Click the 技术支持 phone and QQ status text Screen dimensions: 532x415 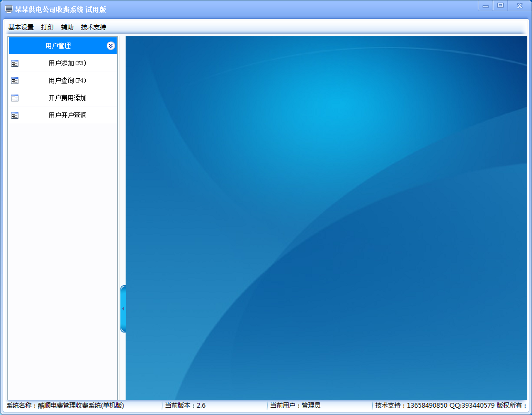pyautogui.click(x=435, y=406)
